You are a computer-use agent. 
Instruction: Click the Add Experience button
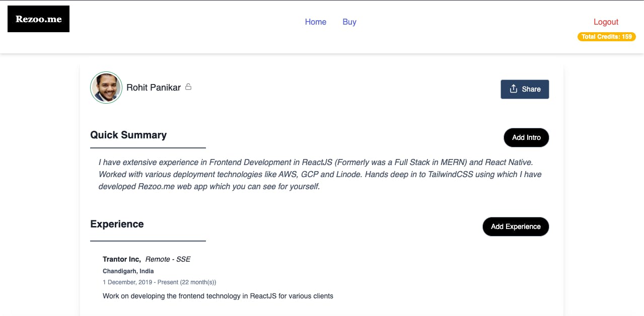pos(516,226)
